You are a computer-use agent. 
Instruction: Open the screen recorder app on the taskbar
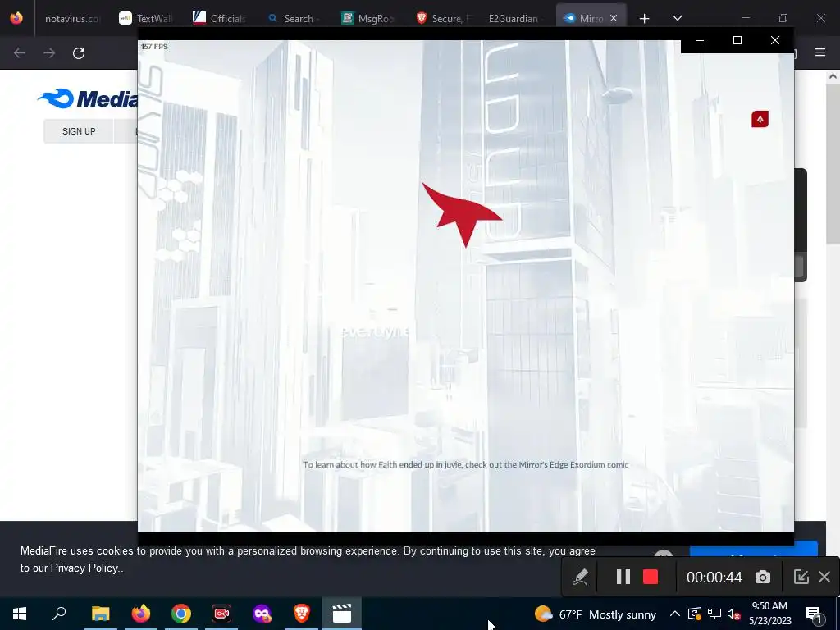221,614
